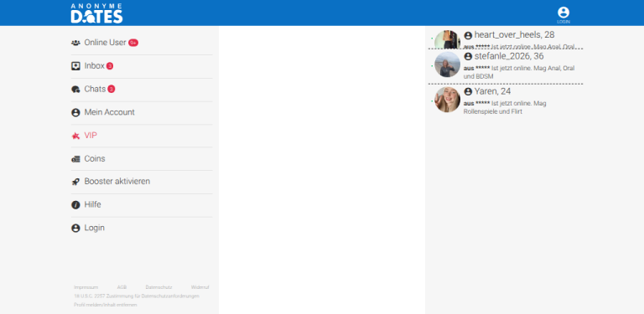Click the profile icon beside stefanle_2026
This screenshot has width=644, height=314.
tap(468, 57)
